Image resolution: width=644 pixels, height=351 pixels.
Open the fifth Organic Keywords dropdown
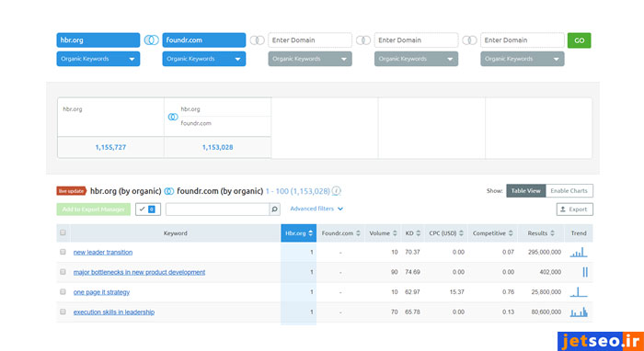(523, 59)
